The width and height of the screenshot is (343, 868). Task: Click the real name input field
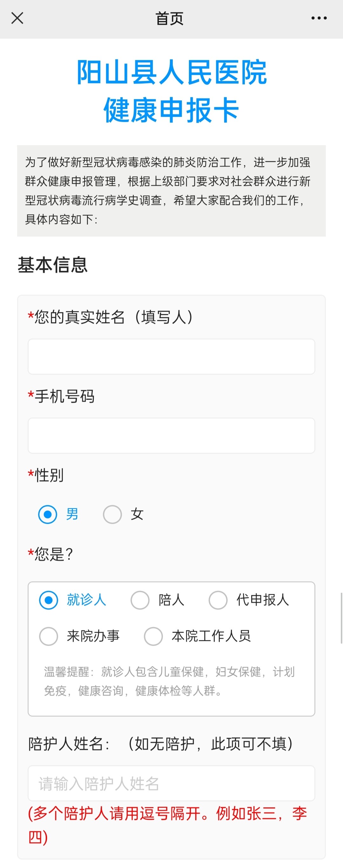[171, 357]
